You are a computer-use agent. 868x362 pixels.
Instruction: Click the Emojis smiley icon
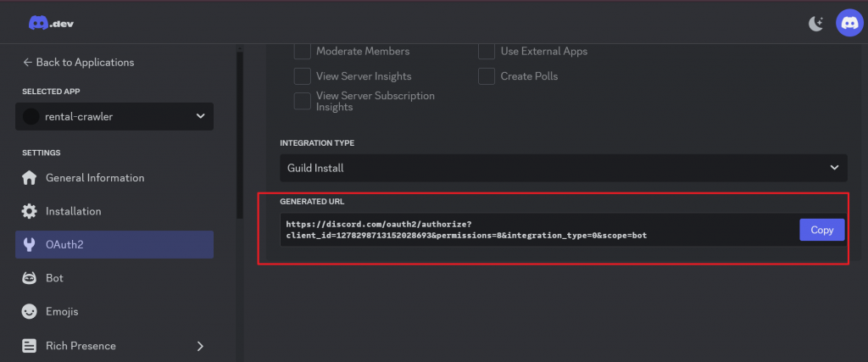30,311
